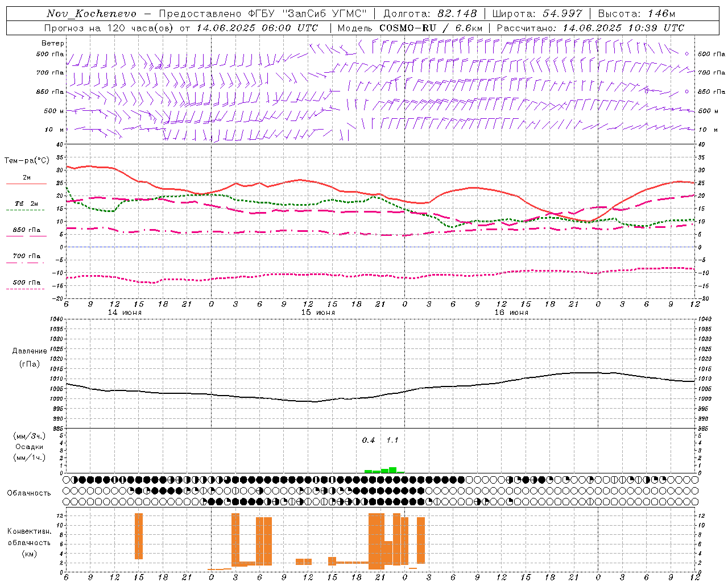Click the 700 гПа temperature legend entry
This screenshot has height=582, width=728.
[27, 256]
